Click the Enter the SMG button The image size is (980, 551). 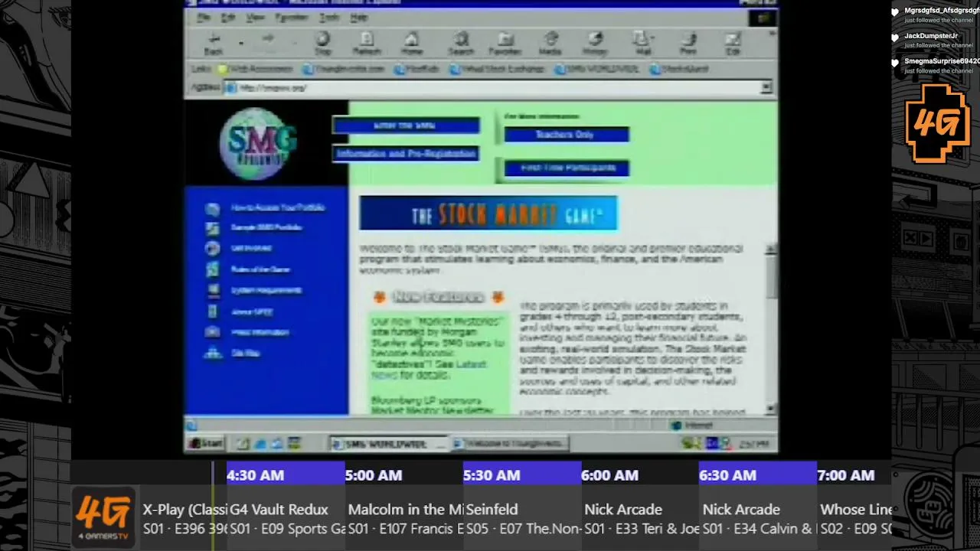(406, 126)
